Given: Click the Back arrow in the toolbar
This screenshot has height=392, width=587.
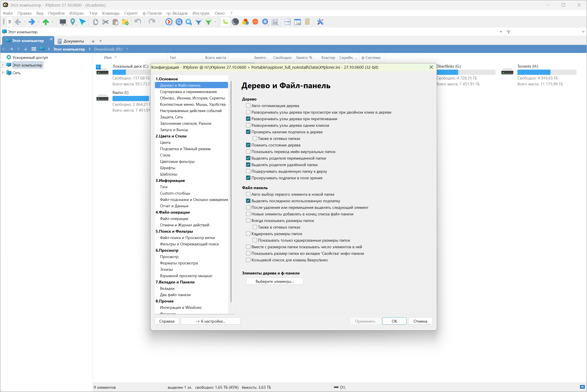Looking at the screenshot, I should (18, 22).
